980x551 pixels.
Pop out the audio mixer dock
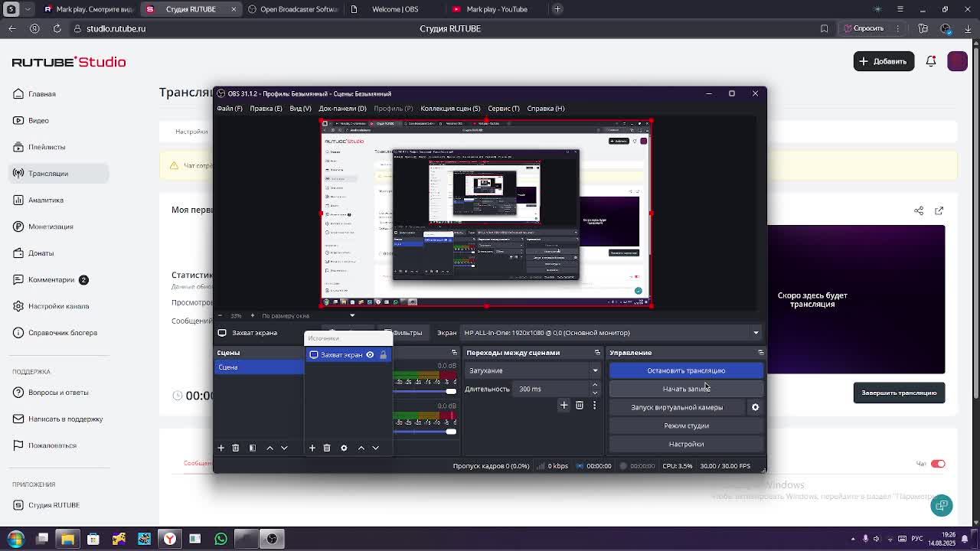click(454, 353)
